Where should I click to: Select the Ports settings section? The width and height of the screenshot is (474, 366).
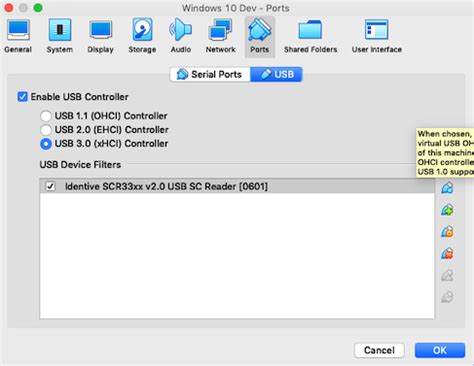(260, 36)
